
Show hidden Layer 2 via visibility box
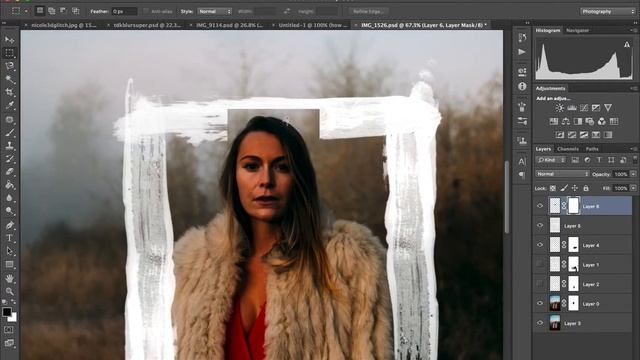540,284
